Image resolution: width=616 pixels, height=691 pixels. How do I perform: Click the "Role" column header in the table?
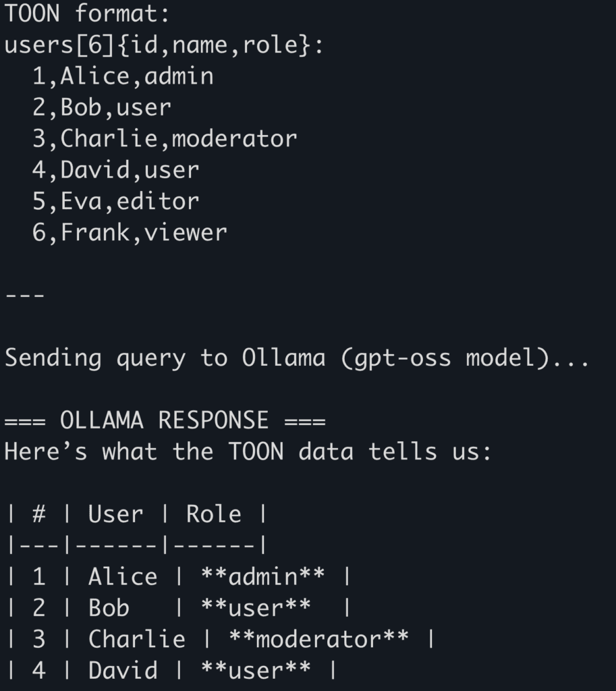coord(214,514)
